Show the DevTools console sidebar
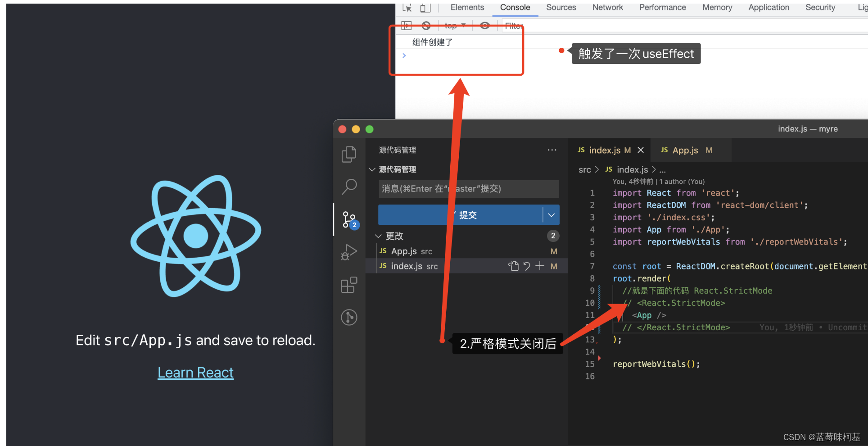The width and height of the screenshot is (868, 446). (x=407, y=26)
